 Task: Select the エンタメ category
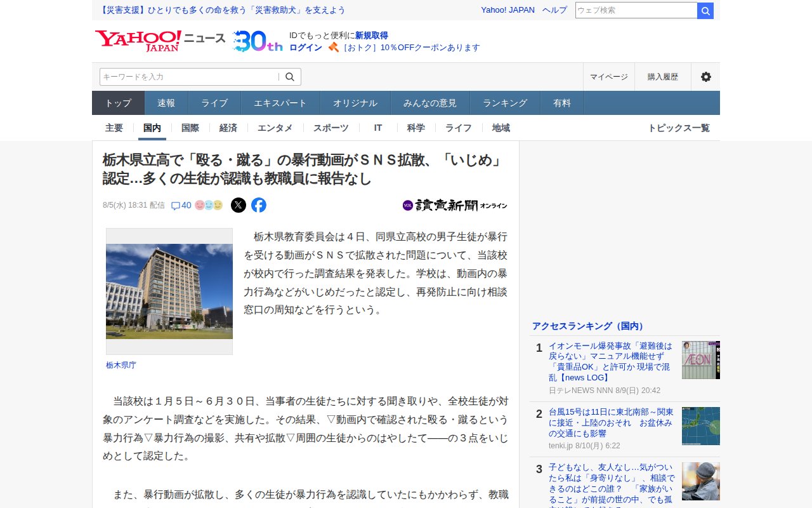[x=275, y=128]
